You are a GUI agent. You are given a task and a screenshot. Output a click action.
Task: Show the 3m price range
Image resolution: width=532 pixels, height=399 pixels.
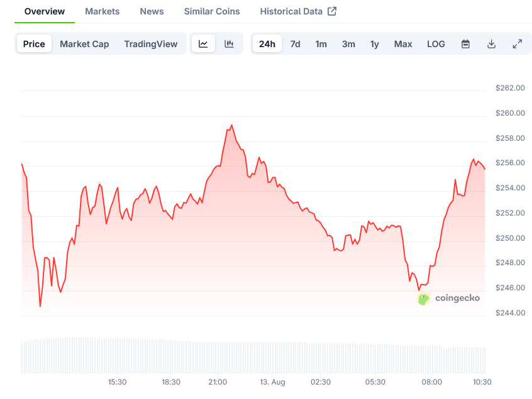coord(348,44)
